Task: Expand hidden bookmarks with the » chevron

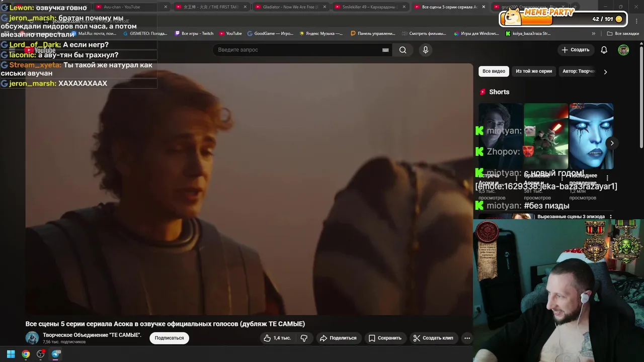Action: (x=593, y=34)
